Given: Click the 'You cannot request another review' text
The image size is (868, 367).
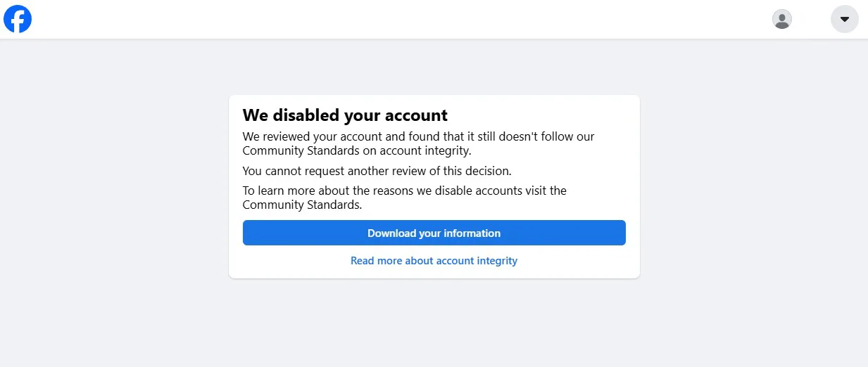Looking at the screenshot, I should pyautogui.click(x=377, y=171).
